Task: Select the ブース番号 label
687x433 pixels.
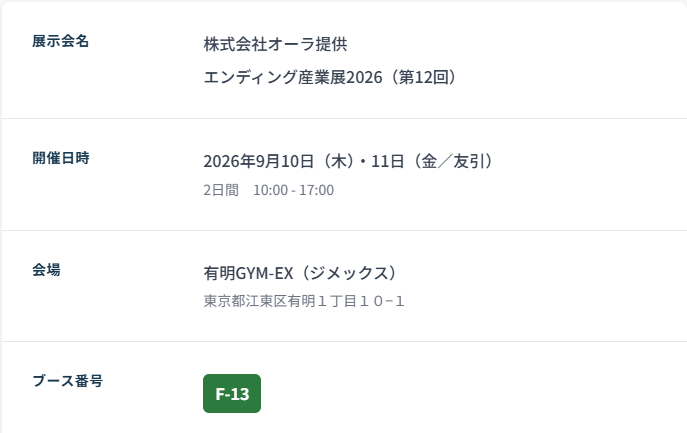Action: point(68,380)
